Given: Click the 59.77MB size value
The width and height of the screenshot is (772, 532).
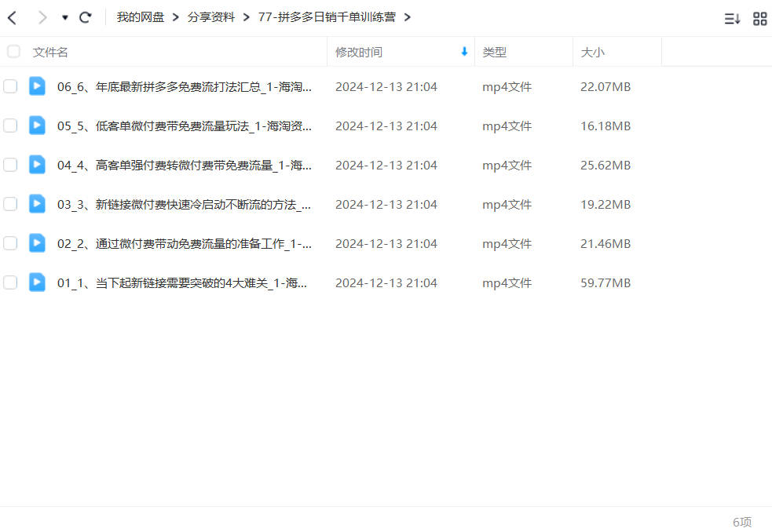Looking at the screenshot, I should 606,283.
